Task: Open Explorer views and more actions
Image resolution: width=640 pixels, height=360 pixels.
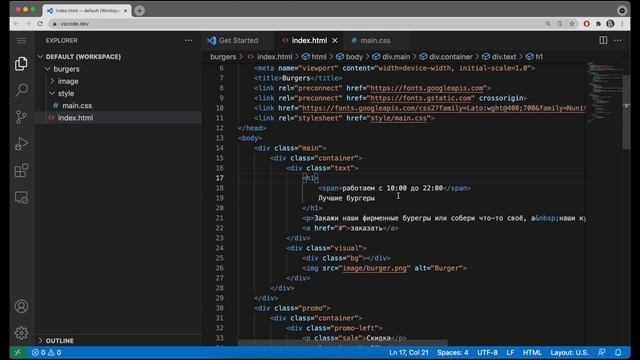Action: [x=188, y=40]
